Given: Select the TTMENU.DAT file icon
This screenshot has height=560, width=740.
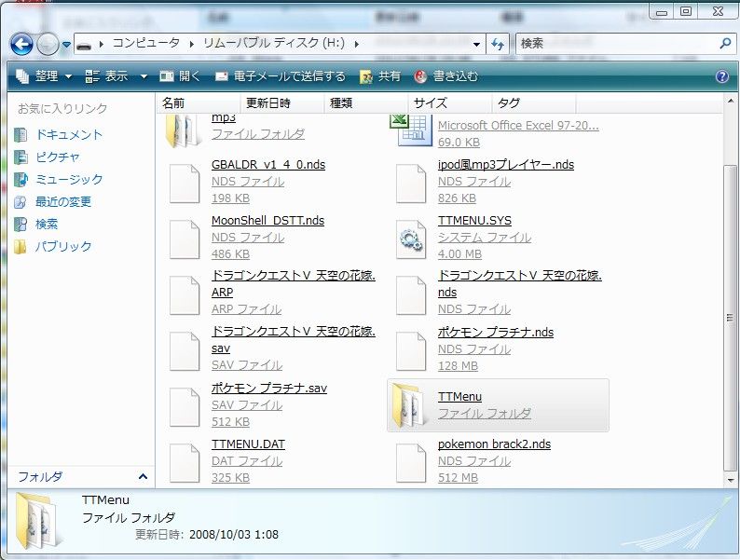Looking at the screenshot, I should (185, 463).
